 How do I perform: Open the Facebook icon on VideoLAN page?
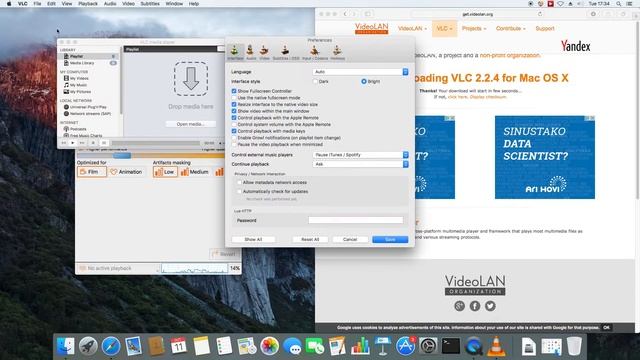click(475, 306)
